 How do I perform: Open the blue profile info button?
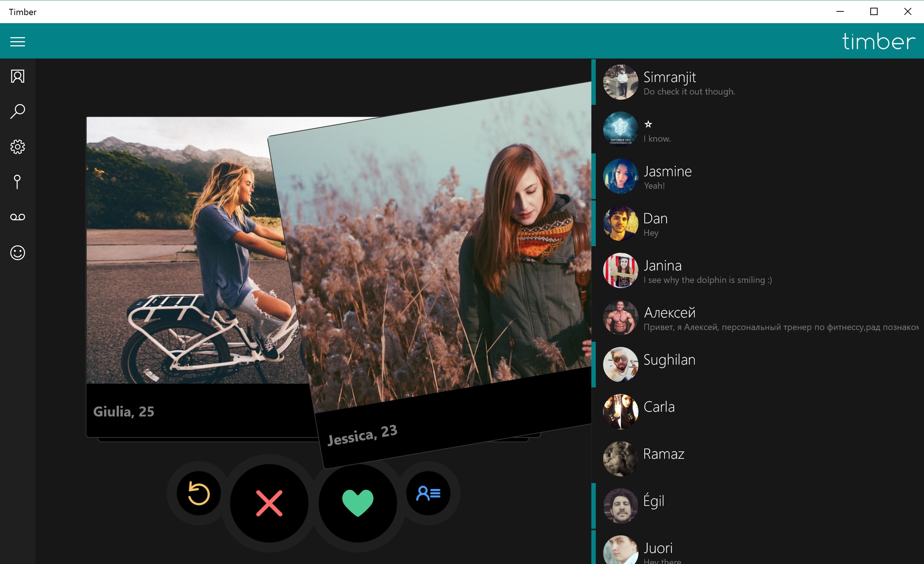pos(428,493)
